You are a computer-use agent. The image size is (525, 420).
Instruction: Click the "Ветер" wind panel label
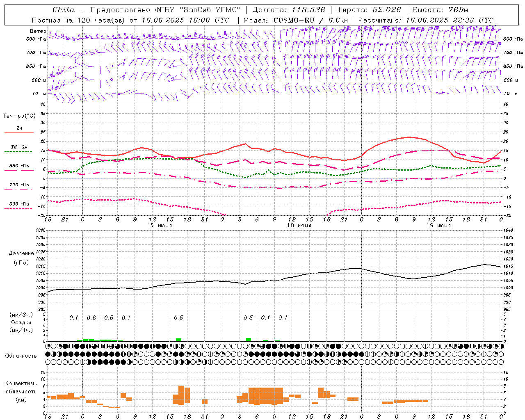pyautogui.click(x=38, y=31)
